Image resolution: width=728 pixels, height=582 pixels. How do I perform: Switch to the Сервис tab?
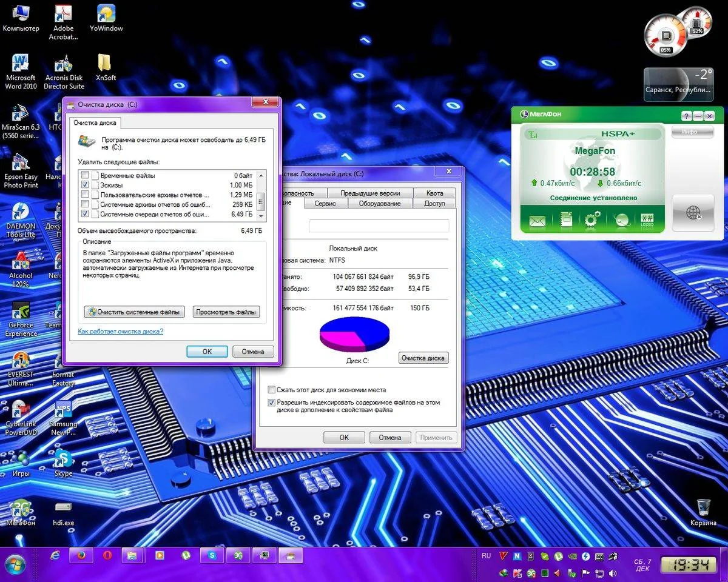point(325,204)
